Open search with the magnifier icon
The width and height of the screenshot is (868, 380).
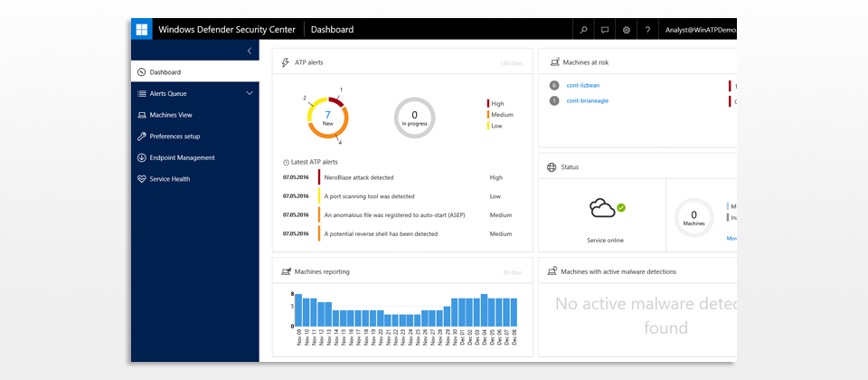click(x=583, y=30)
